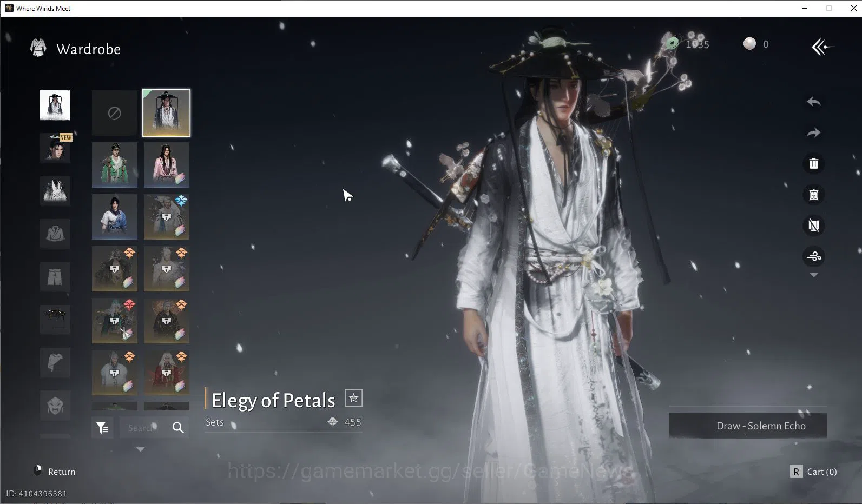The image size is (862, 504).
Task: Toggle the hide-weapon slashed icon
Action: tap(814, 226)
